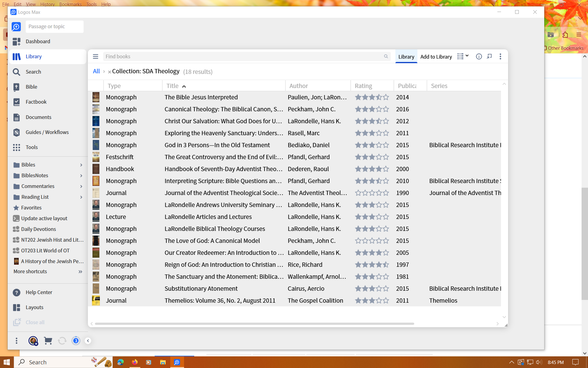This screenshot has height=368, width=588.
Task: Expand the Commentaries folder
Action: pyautogui.click(x=81, y=186)
